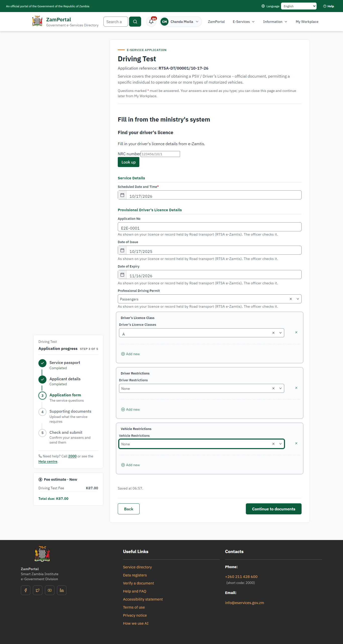Clear the Professional Driving Permit selection
Viewport: 343px width, 644px height.
(291, 299)
